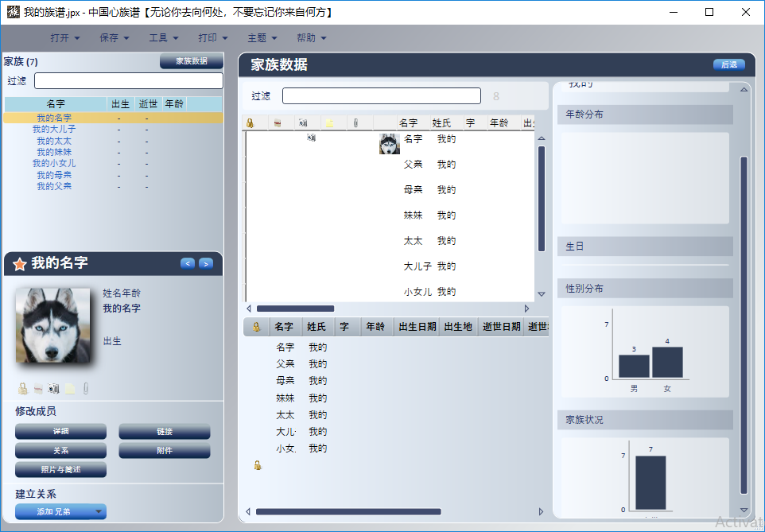
Task: Click the scroll icon in member panel
Action: (x=38, y=389)
